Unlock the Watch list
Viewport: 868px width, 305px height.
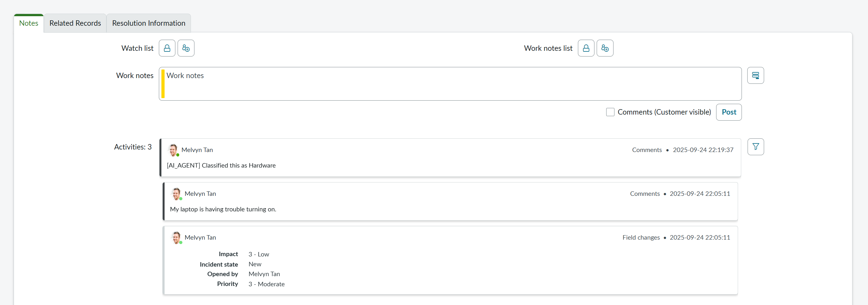point(167,48)
